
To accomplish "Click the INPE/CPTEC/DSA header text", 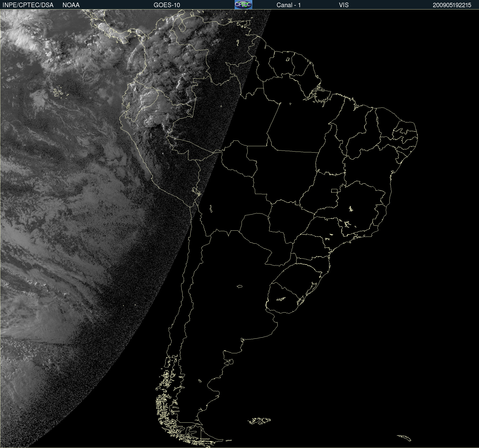I will point(28,5).
